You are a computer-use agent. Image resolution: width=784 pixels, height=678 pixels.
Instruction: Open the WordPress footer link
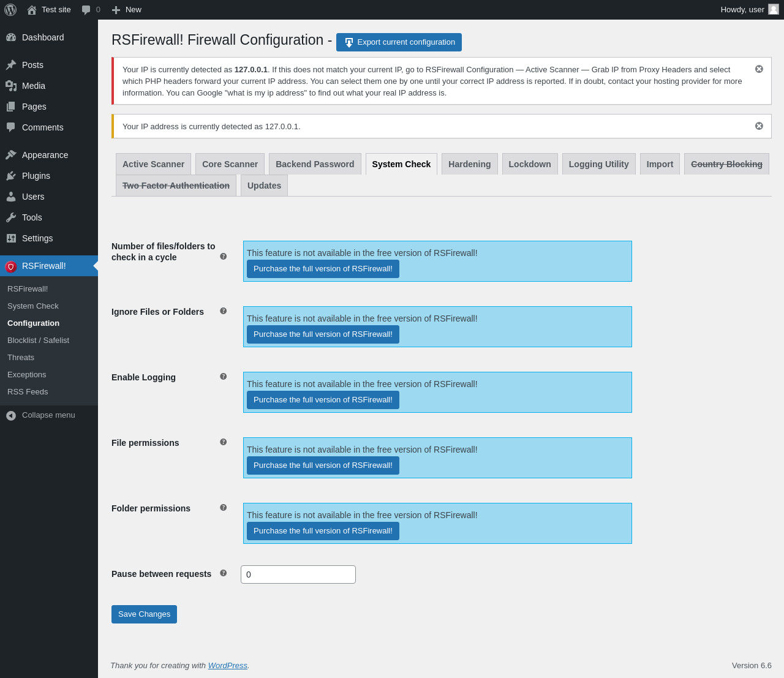click(228, 666)
